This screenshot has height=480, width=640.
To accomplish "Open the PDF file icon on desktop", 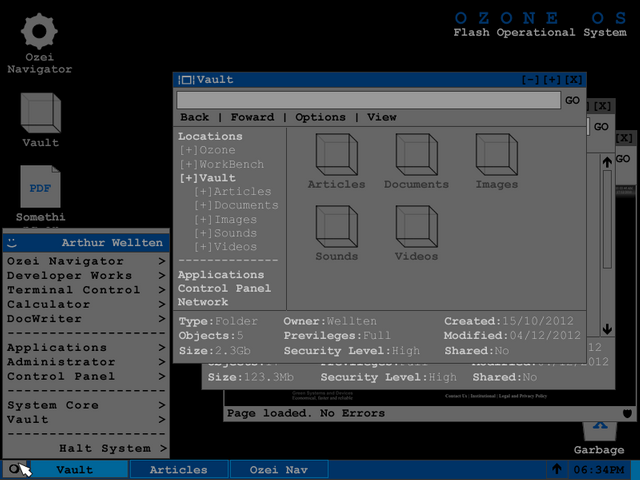I will (40, 187).
